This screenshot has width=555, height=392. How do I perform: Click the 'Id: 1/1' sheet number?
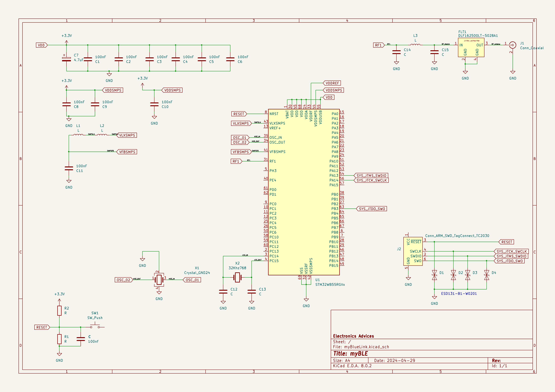[499, 366]
